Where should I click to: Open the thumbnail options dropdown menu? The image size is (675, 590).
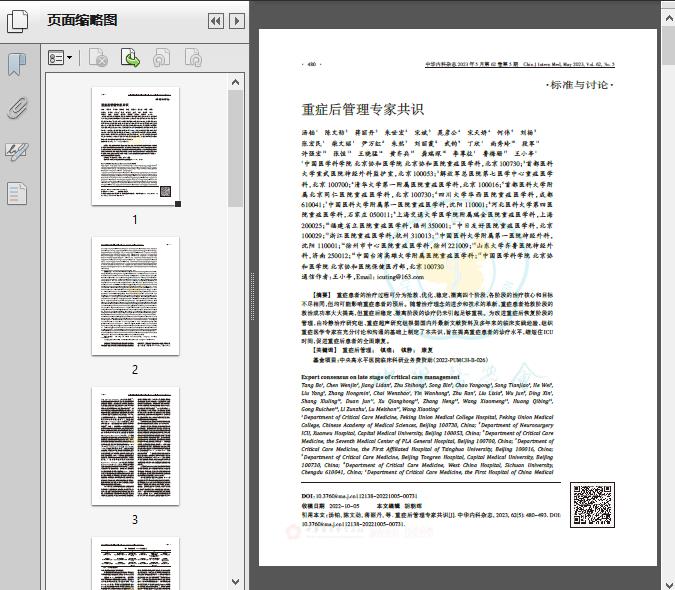(x=60, y=58)
